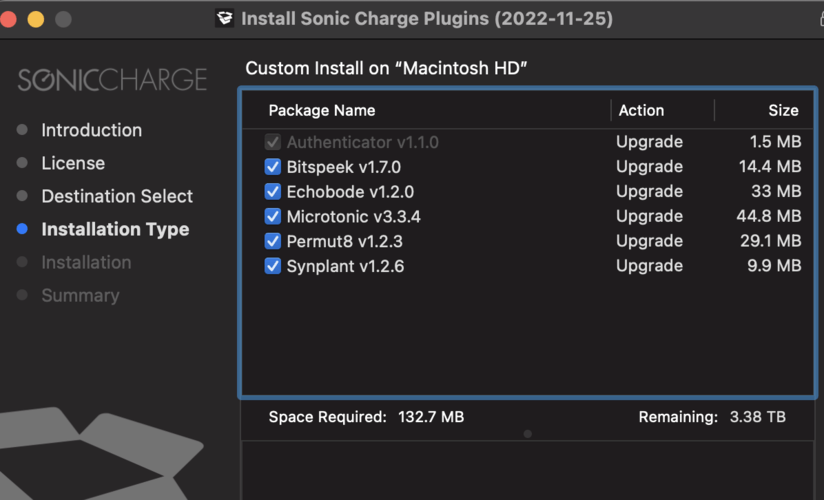Image resolution: width=824 pixels, height=500 pixels.
Task: Select the Authenticator v1.1.0 package name
Action: 363,142
